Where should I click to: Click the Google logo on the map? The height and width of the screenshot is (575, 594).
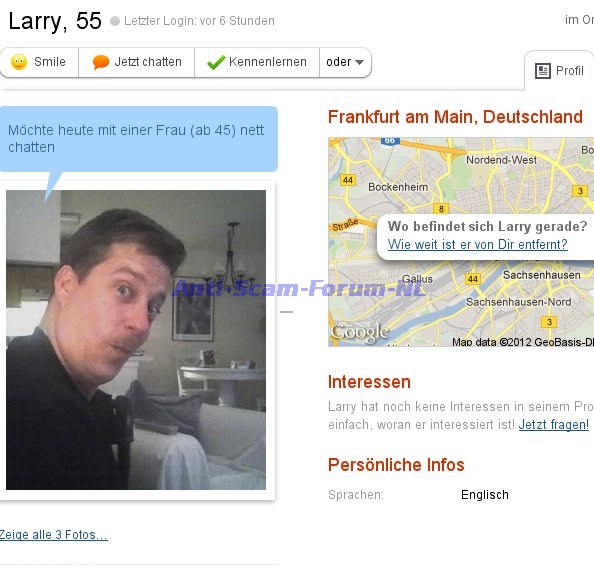pyautogui.click(x=360, y=333)
